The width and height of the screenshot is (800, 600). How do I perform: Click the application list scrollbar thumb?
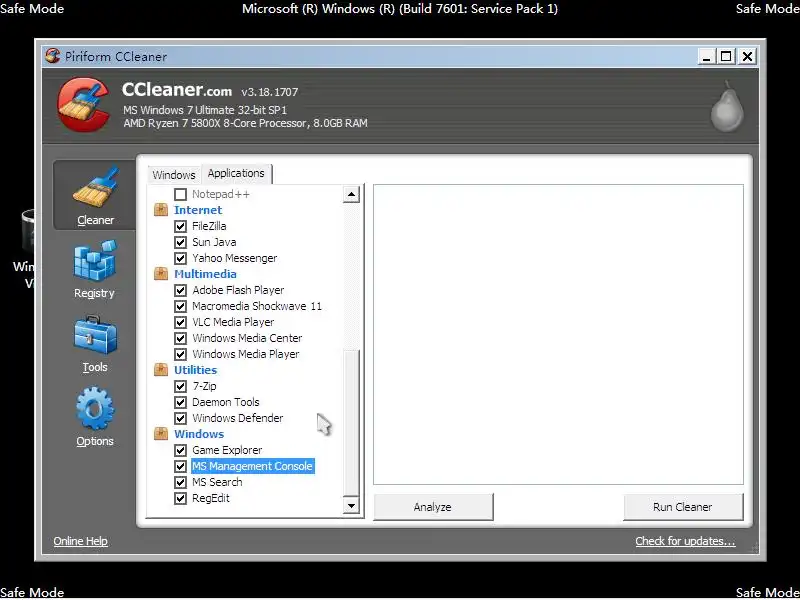click(x=351, y=422)
